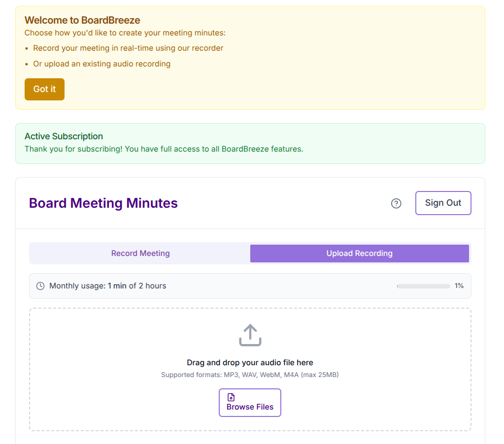Click the monthly usage progress bar
This screenshot has height=444, width=504.
tap(423, 286)
